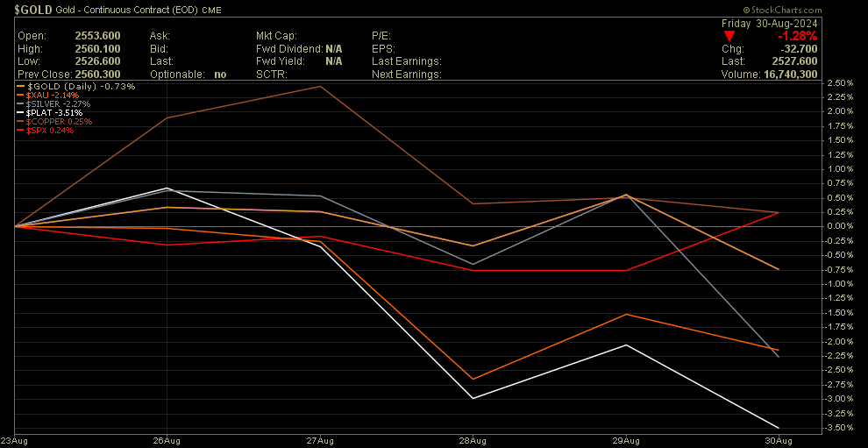Select the '$XAU -2.14%' legend entry

coord(48,96)
